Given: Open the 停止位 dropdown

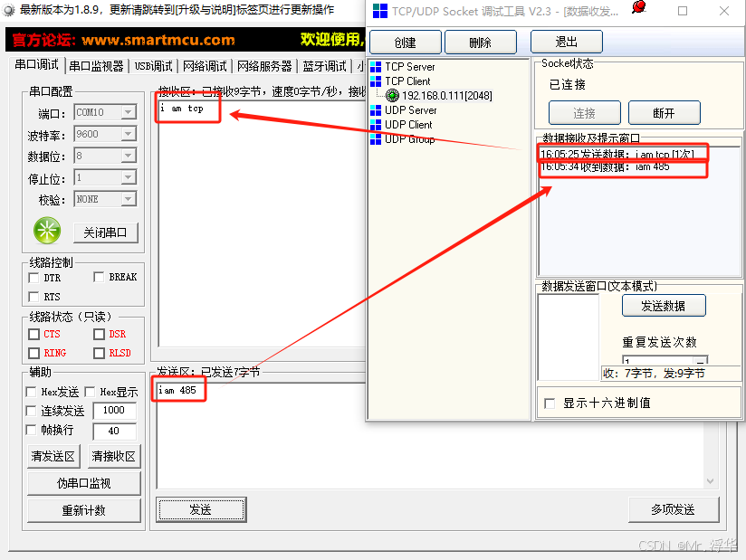Looking at the screenshot, I should (128, 177).
